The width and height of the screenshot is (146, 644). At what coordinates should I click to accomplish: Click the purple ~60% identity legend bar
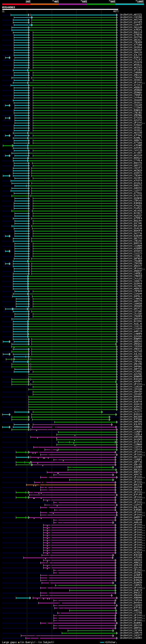73,4
